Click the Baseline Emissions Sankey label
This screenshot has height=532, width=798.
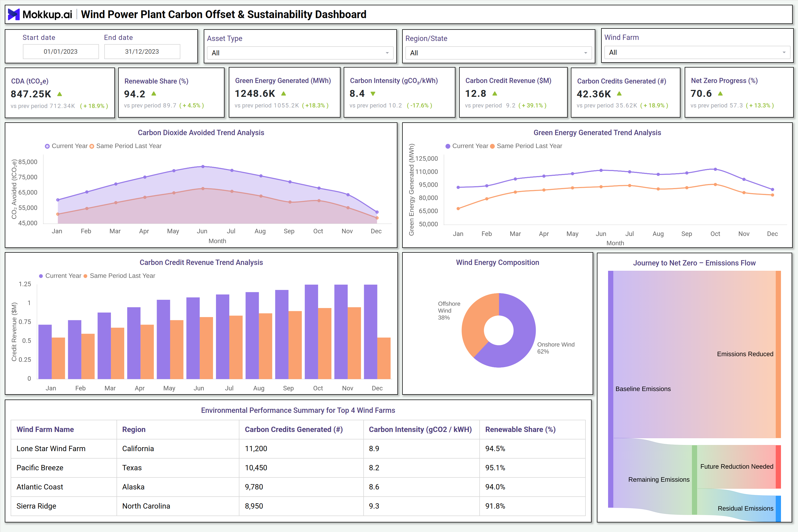point(643,389)
